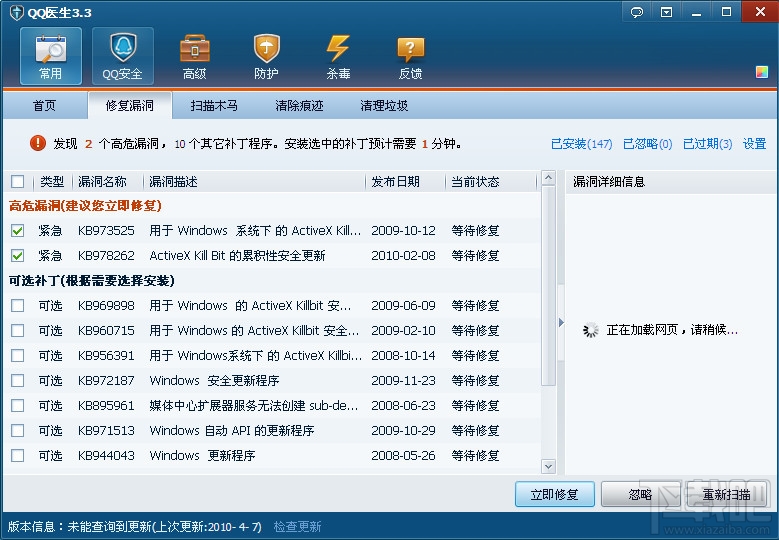
Task: Sort by 当前状态 column header
Action: click(475, 182)
